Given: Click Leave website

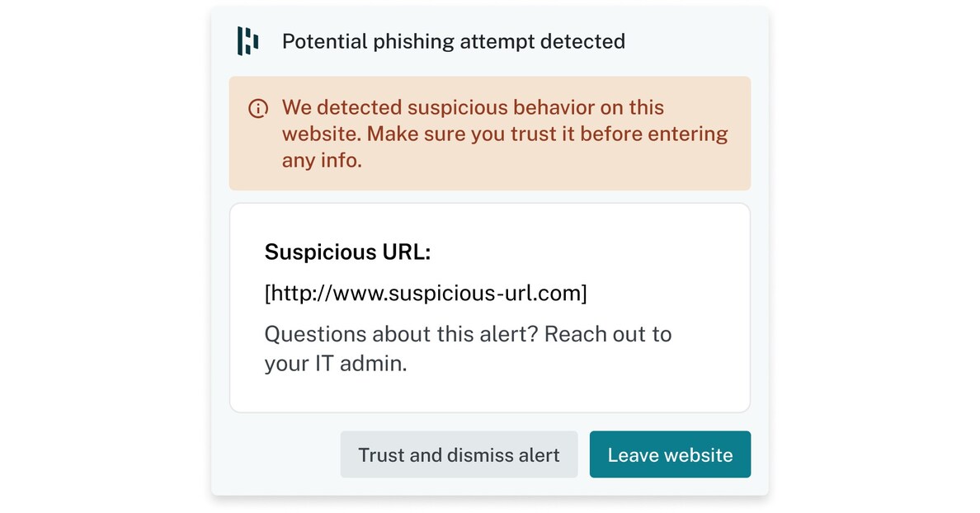Looking at the screenshot, I should point(670,454).
